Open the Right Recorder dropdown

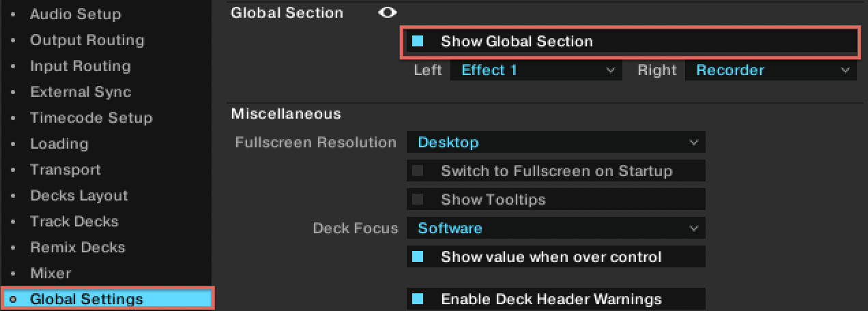(x=771, y=70)
